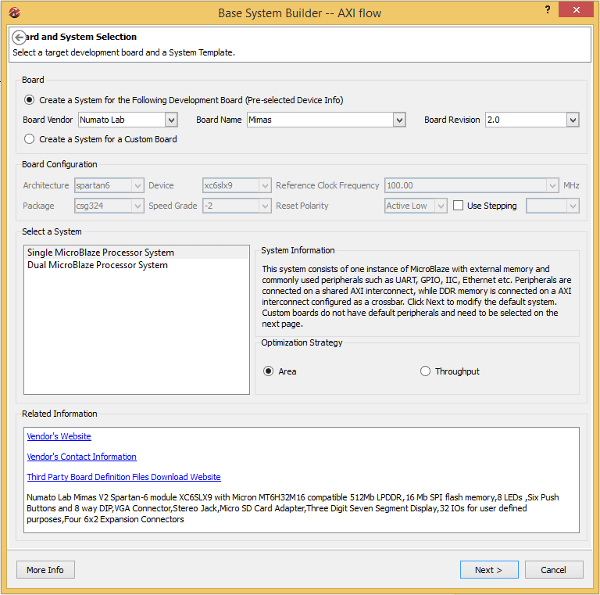Select Single MicroBlaze Processor System
The image size is (600, 595).
pyautogui.click(x=101, y=253)
